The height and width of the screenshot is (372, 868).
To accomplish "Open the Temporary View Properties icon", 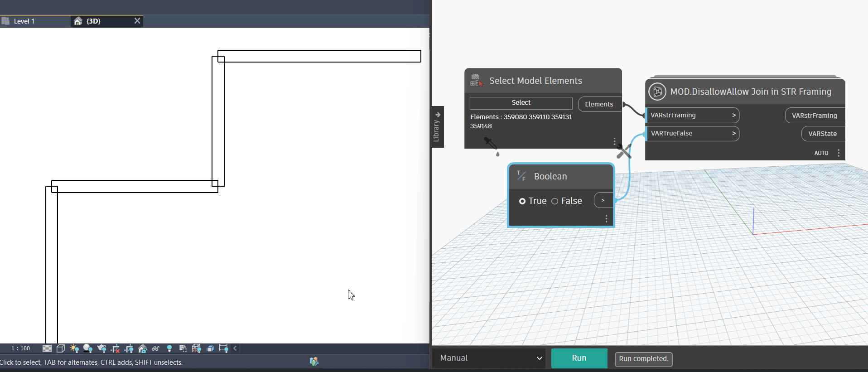I will pos(183,348).
